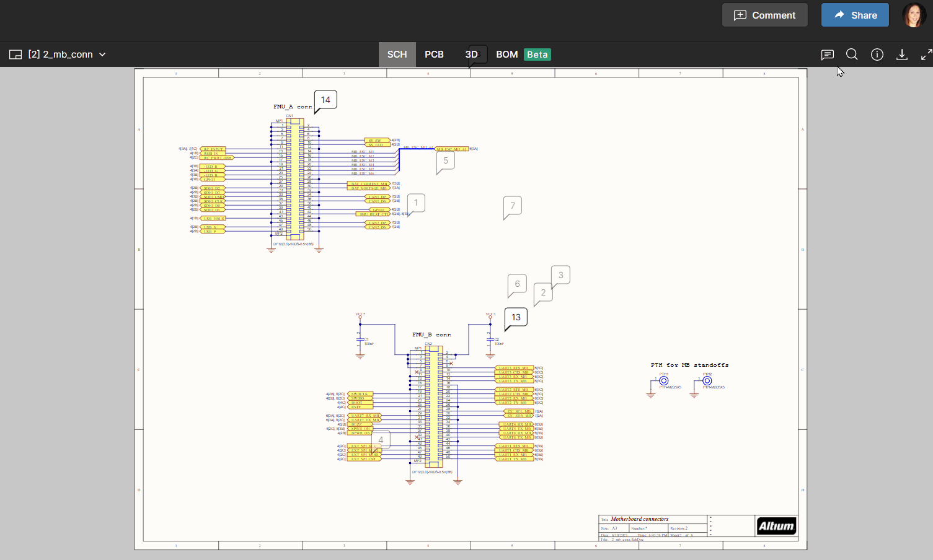Screen dimensions: 933x560
Task: Click the download icon
Action: coord(902,55)
